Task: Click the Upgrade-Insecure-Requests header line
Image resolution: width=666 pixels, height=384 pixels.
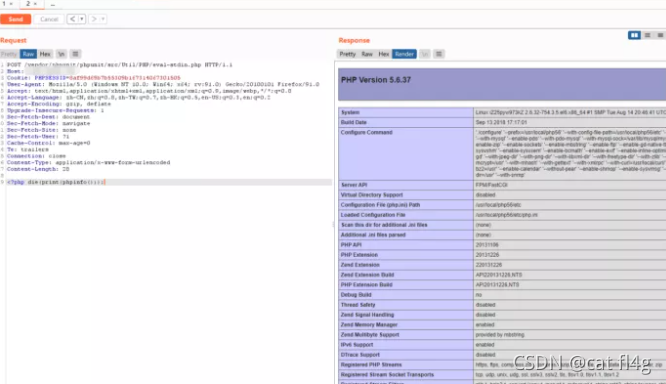Action: (55, 110)
